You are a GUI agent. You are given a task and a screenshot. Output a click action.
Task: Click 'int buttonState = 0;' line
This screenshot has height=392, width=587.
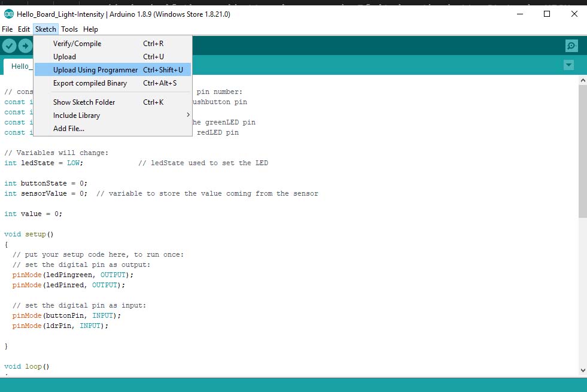click(45, 183)
